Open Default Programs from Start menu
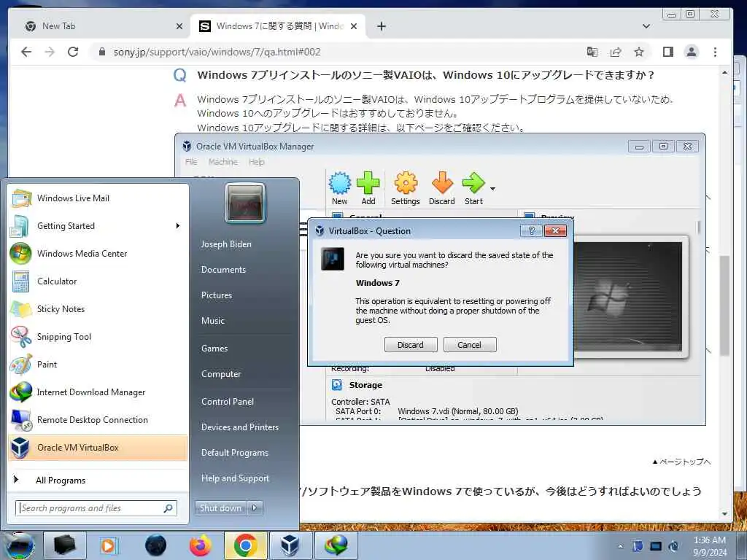This screenshot has height=560, width=747. [x=234, y=452]
